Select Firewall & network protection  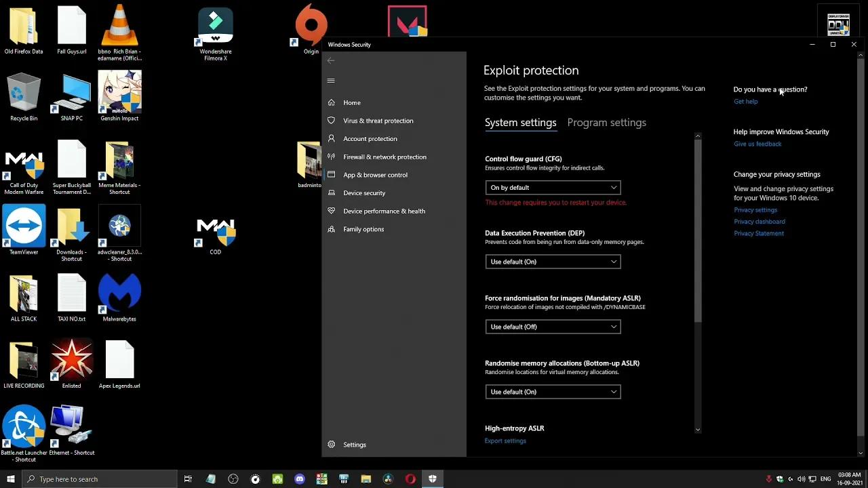point(384,157)
